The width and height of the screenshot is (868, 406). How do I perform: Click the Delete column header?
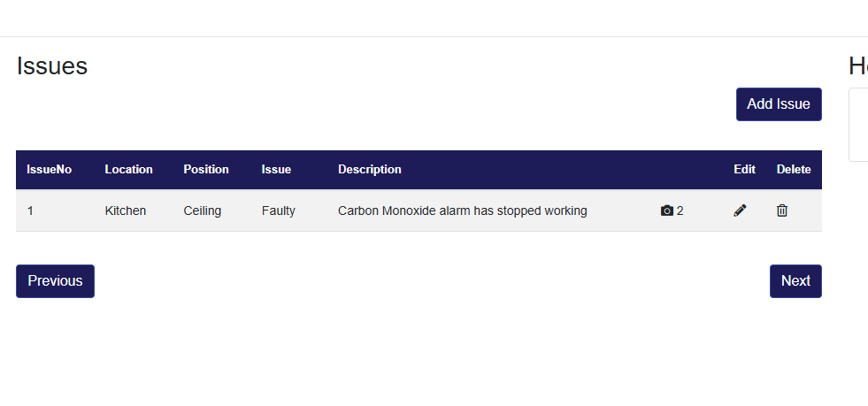point(793,169)
